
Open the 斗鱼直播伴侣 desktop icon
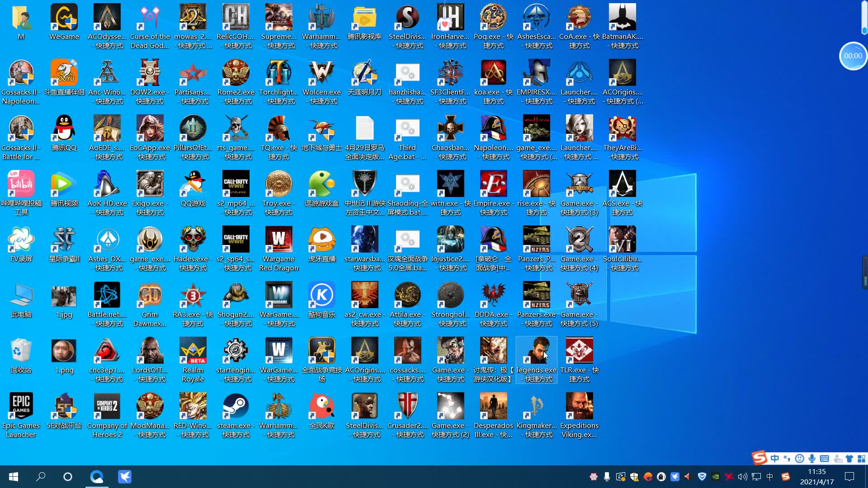(x=64, y=77)
